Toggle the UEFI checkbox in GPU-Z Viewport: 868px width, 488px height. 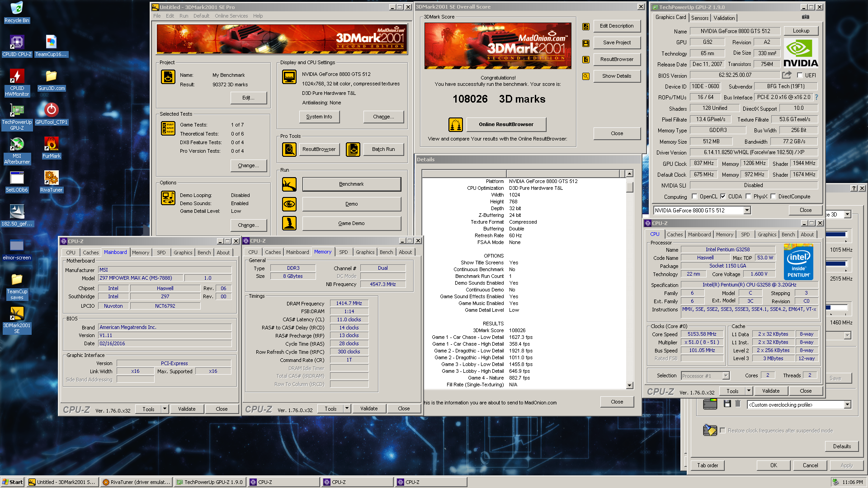[800, 75]
